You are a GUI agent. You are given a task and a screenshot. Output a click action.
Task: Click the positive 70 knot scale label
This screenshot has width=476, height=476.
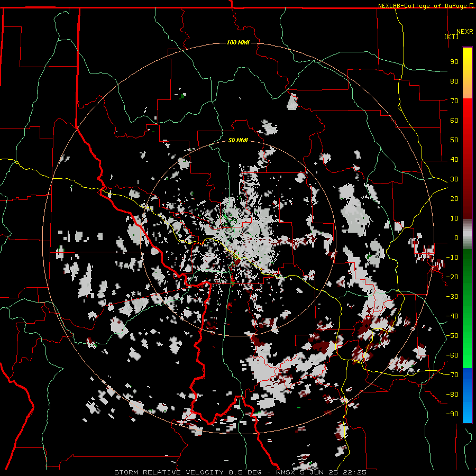click(454, 101)
